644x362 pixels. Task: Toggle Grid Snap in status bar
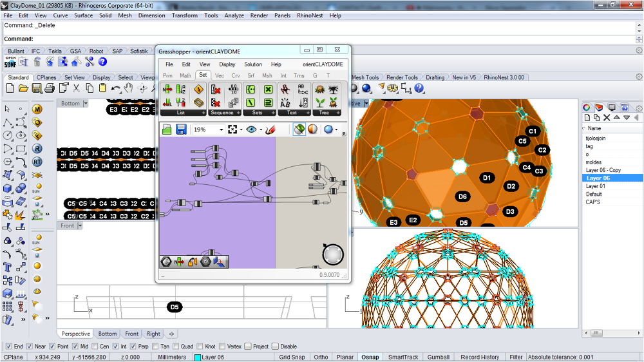click(292, 357)
